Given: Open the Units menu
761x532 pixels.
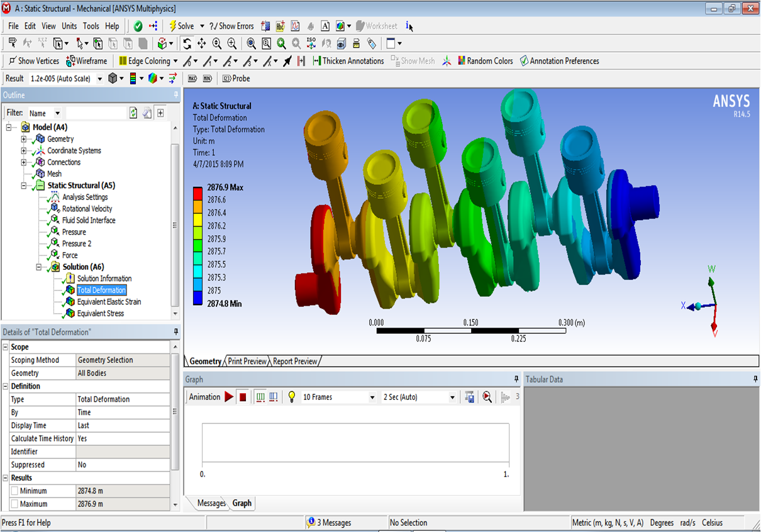Looking at the screenshot, I should (69, 26).
